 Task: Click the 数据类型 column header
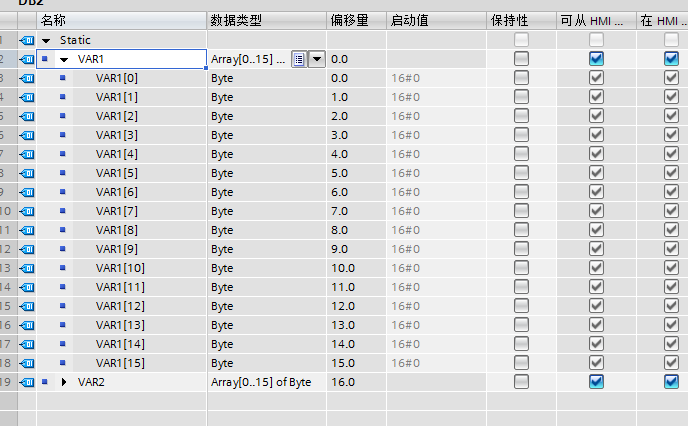267,21
